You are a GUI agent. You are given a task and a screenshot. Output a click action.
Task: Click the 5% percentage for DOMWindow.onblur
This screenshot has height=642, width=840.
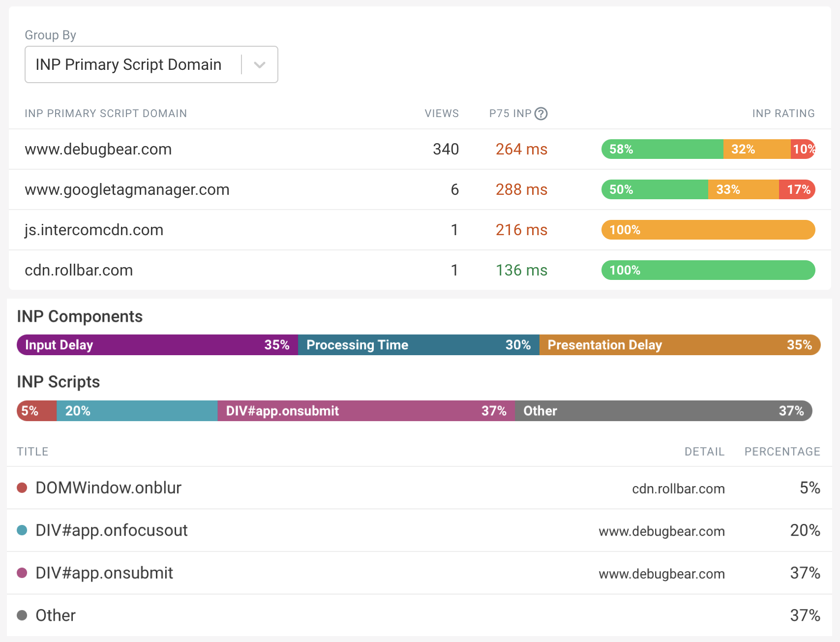[810, 488]
